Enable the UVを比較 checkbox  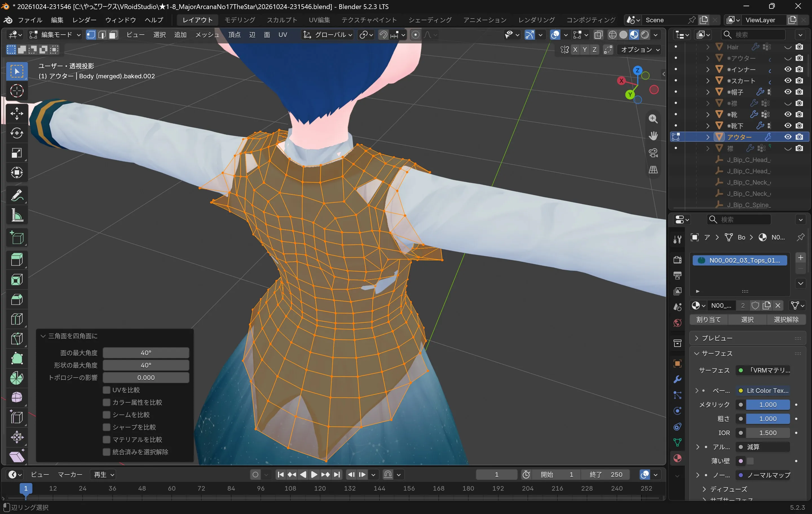tap(107, 390)
